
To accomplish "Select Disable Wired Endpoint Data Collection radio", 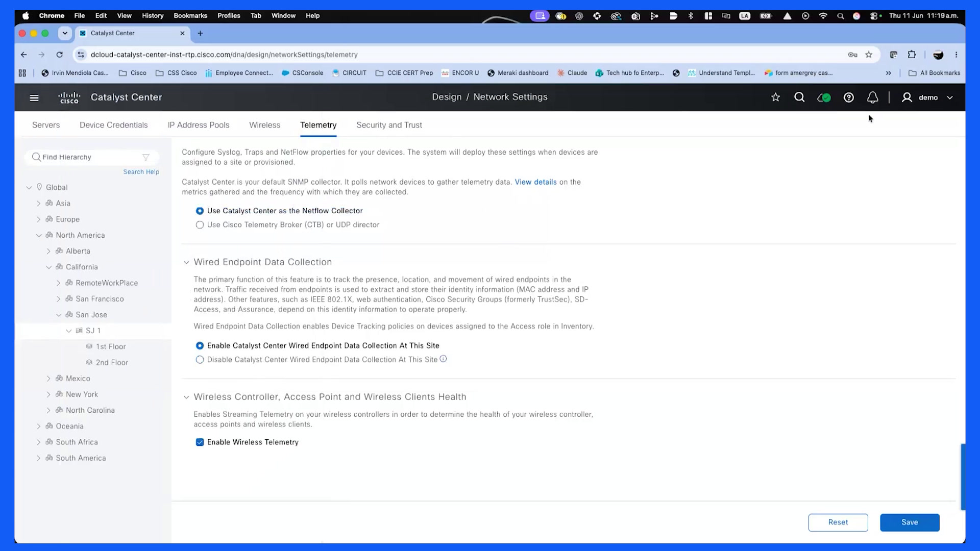I will click(200, 360).
